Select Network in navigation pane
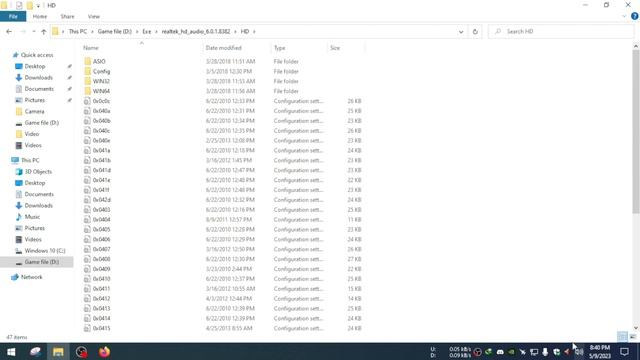This screenshot has height=360, width=640. (x=31, y=277)
